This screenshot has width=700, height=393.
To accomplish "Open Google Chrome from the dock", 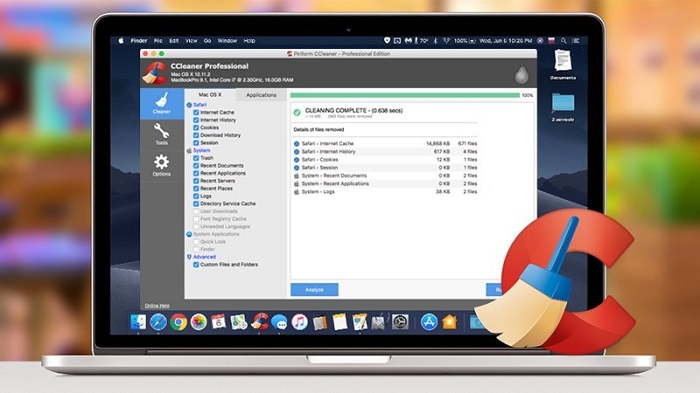I will pyautogui.click(x=179, y=322).
